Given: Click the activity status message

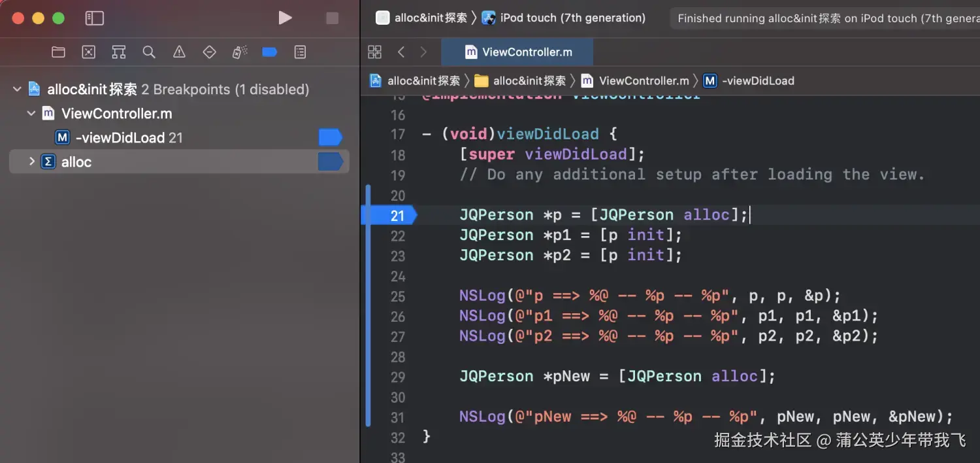Looking at the screenshot, I should pyautogui.click(x=828, y=18).
